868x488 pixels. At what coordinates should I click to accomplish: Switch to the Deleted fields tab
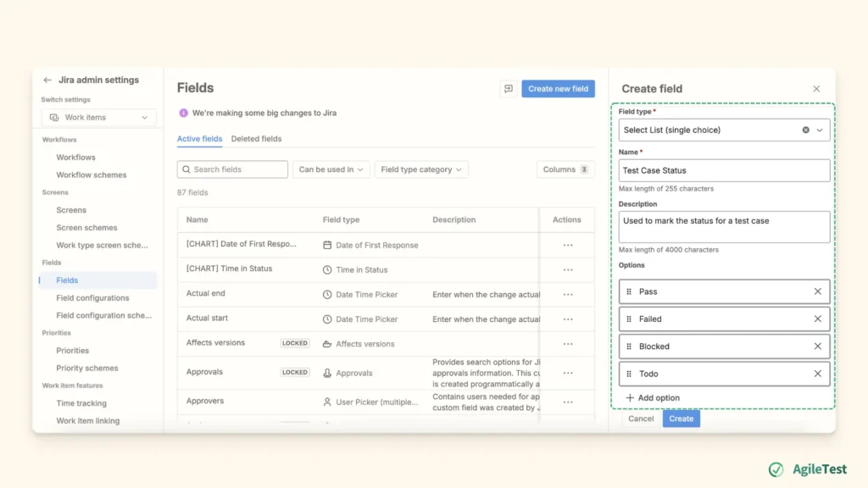(x=256, y=139)
